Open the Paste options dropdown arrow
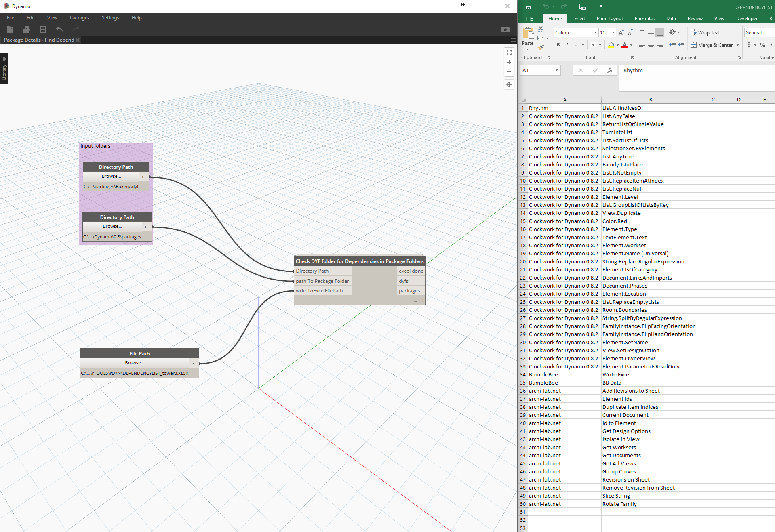The width and height of the screenshot is (775, 532). (527, 49)
